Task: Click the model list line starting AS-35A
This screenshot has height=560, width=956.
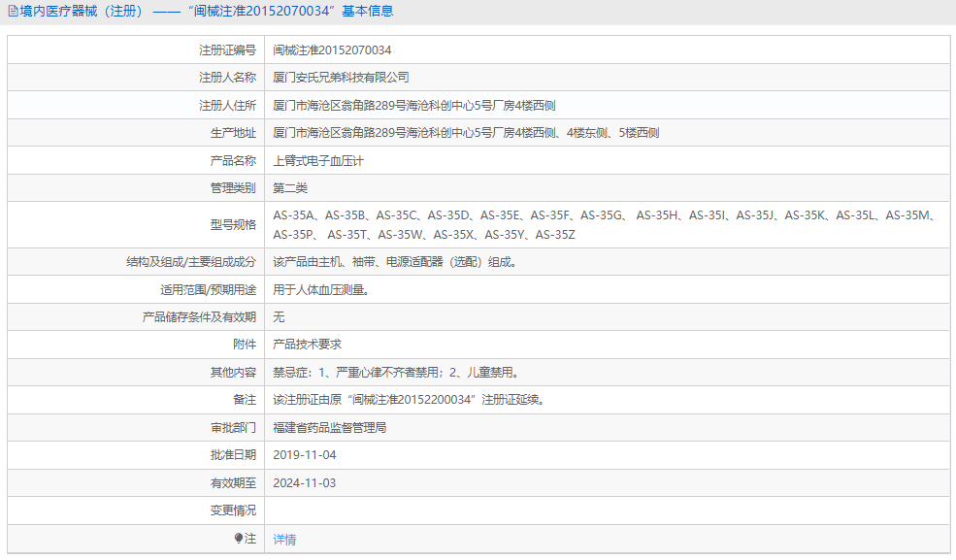Action: 607,215
